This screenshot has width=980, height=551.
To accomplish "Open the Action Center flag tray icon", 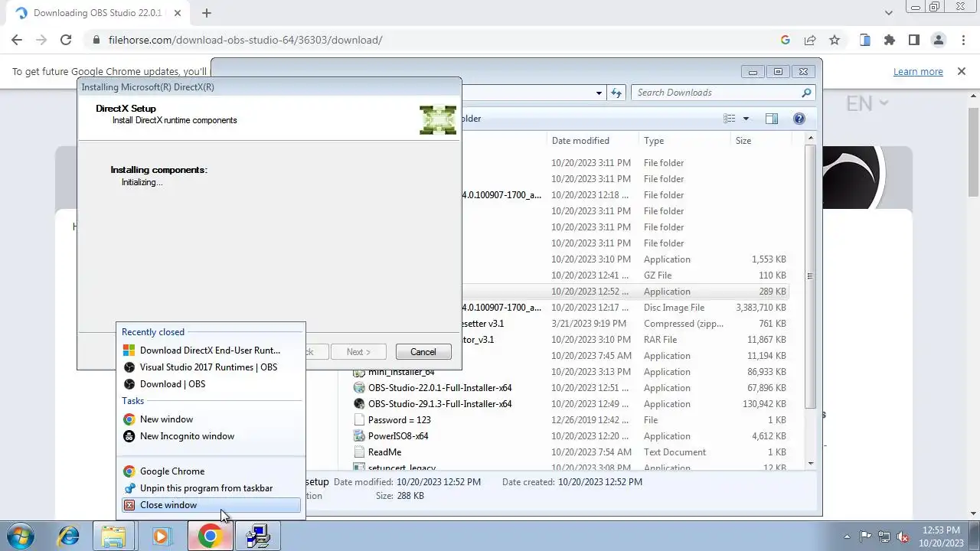I will coord(866,536).
